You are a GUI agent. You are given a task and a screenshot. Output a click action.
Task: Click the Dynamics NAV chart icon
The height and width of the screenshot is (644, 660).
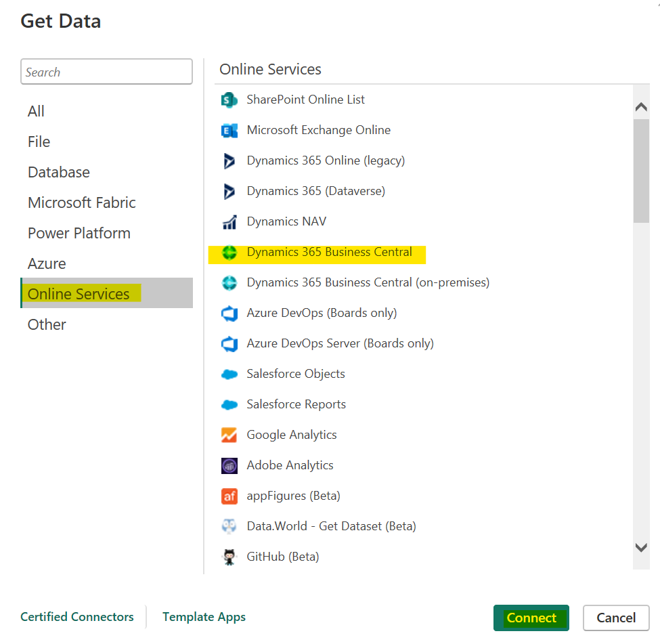tap(229, 222)
